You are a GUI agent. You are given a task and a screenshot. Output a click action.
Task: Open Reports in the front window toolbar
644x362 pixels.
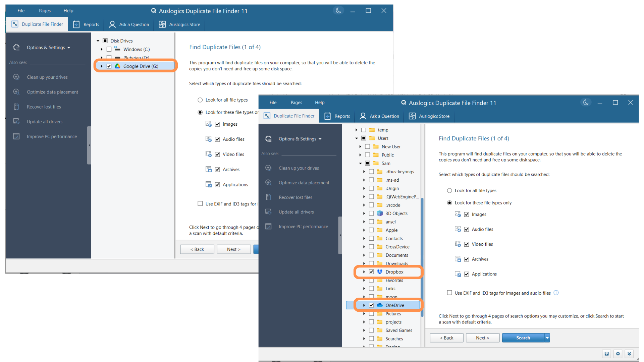337,116
